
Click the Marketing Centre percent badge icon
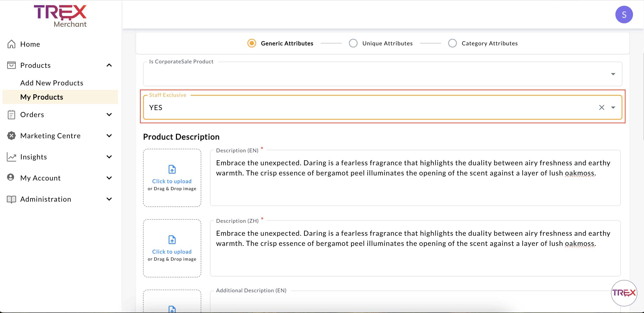coord(11,136)
